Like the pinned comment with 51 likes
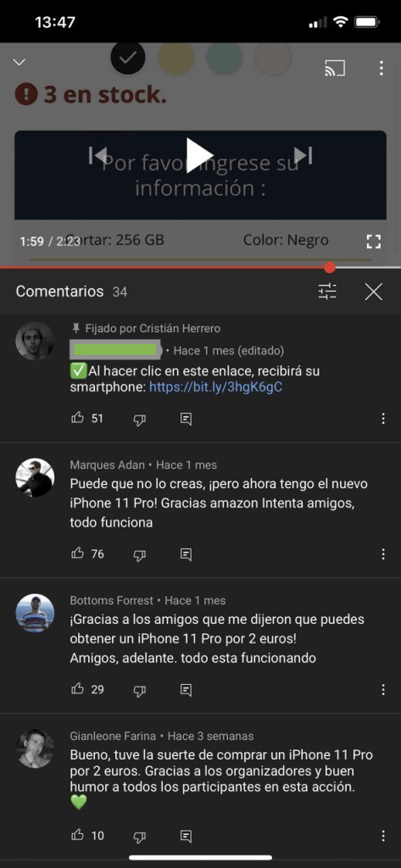 pyautogui.click(x=77, y=418)
